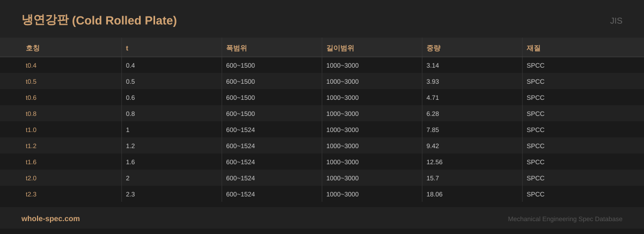Select the 길이범위 column header
The height and width of the screenshot is (234, 644).
[x=340, y=48]
